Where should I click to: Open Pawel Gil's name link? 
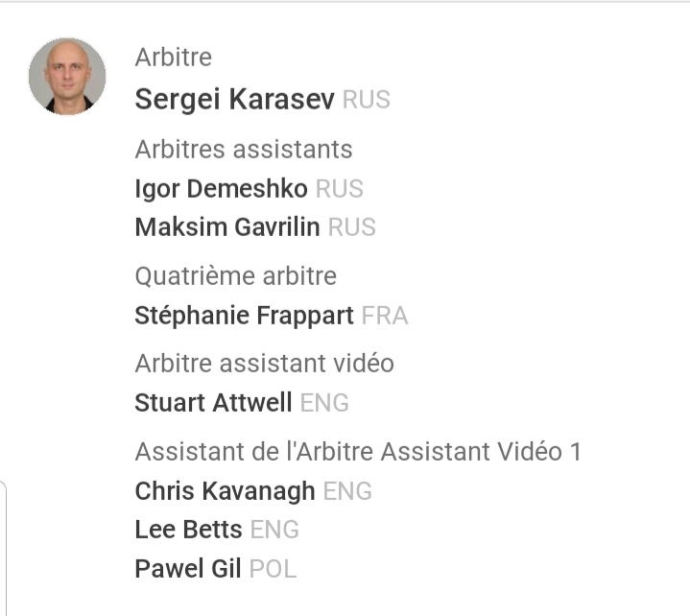[x=187, y=568]
